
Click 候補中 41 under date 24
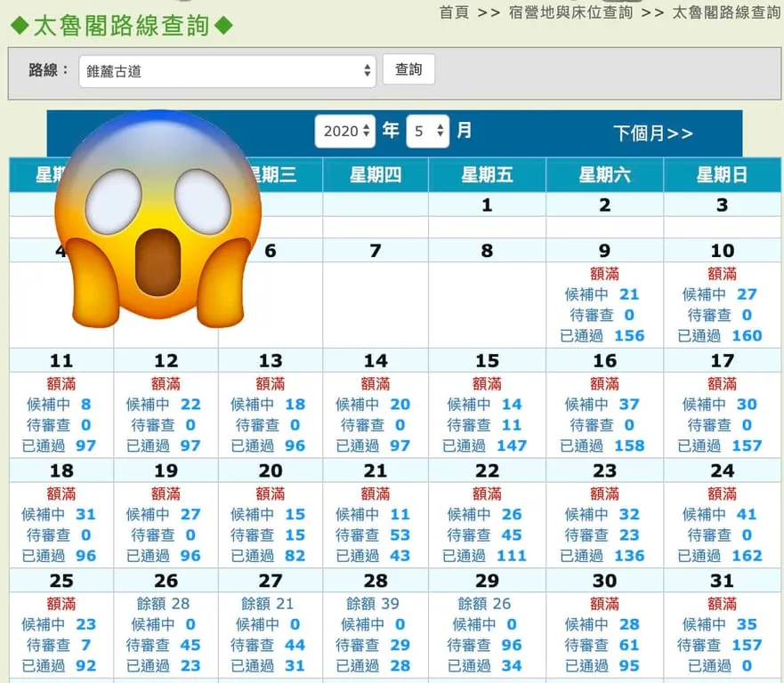click(x=720, y=514)
